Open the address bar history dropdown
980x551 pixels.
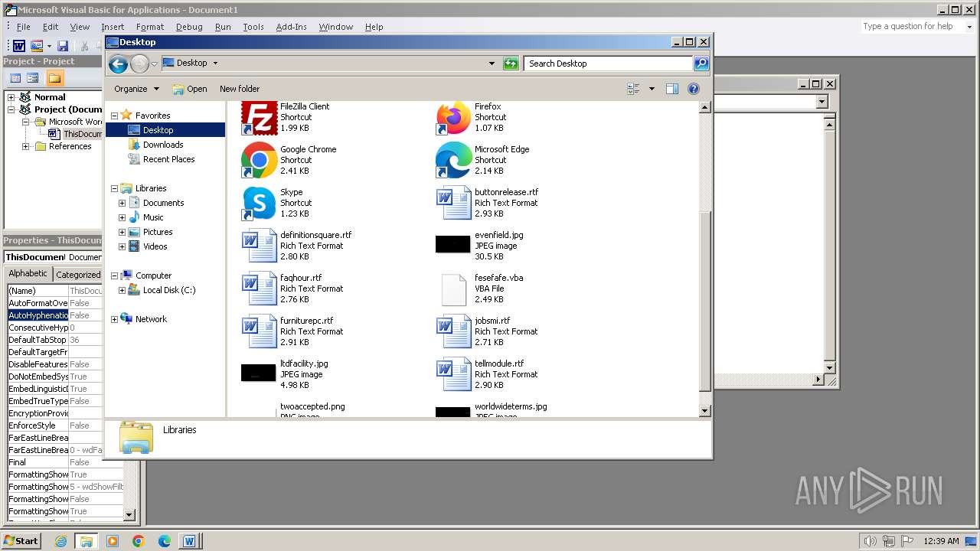click(492, 64)
